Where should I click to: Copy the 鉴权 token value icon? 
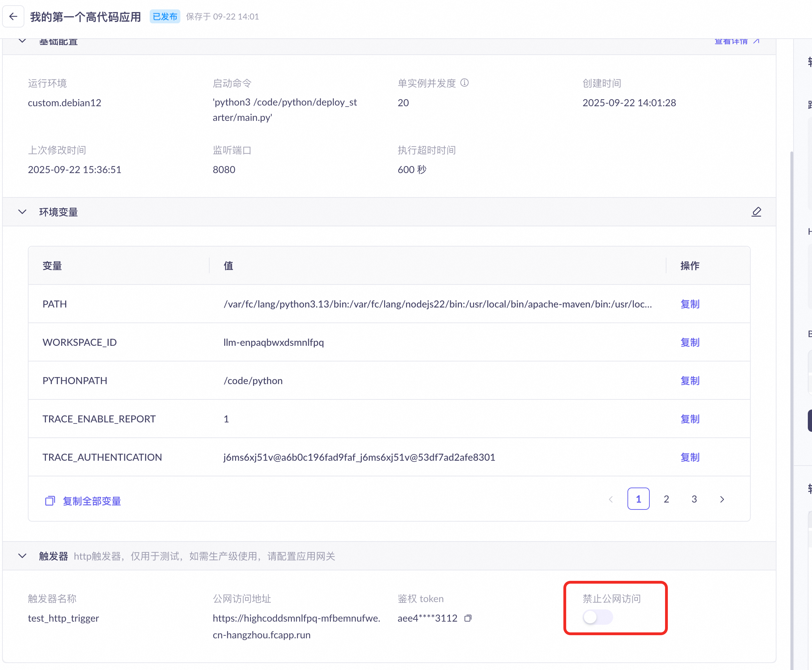[468, 618]
